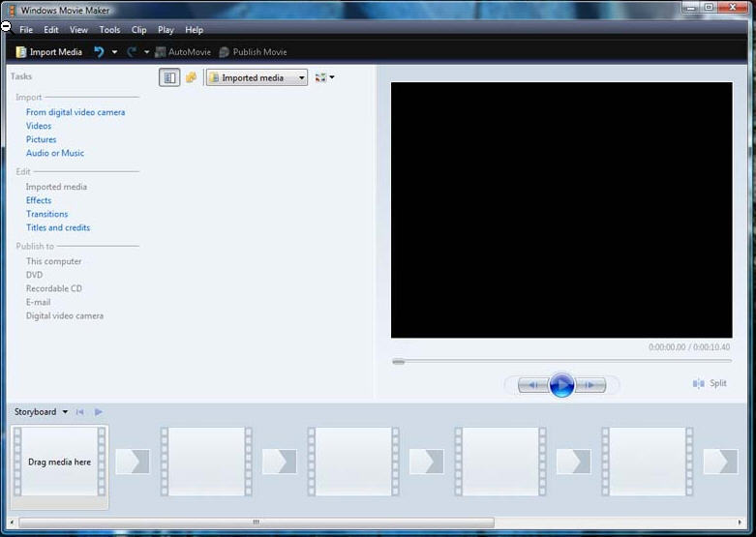The height and width of the screenshot is (537, 756).
Task: Open the thumbnail views dropdown icon
Action: [x=324, y=77]
